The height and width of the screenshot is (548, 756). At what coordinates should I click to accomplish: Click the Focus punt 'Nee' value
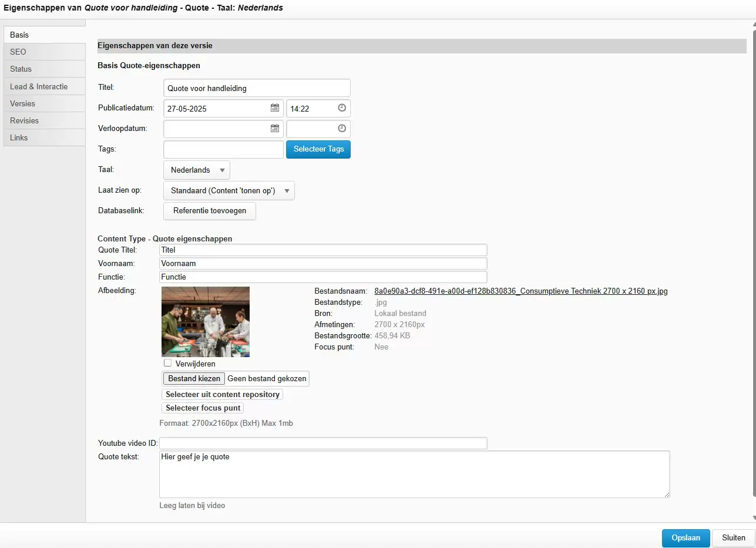coord(381,347)
